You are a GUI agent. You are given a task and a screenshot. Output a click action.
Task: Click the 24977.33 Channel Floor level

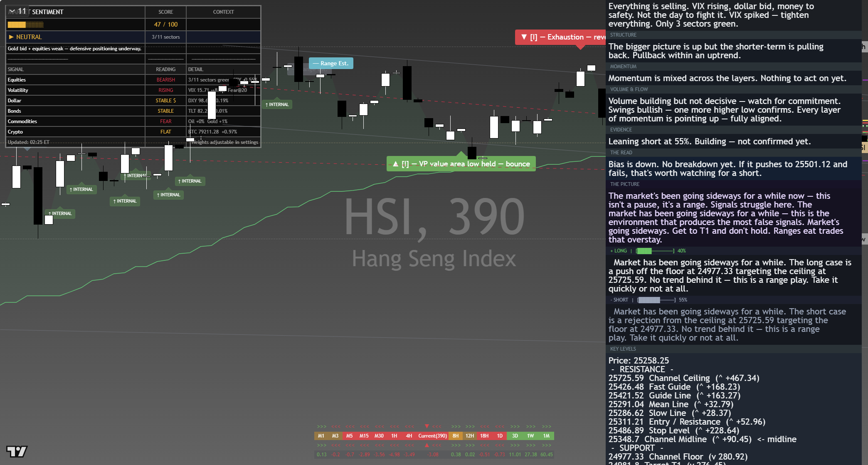678,457
